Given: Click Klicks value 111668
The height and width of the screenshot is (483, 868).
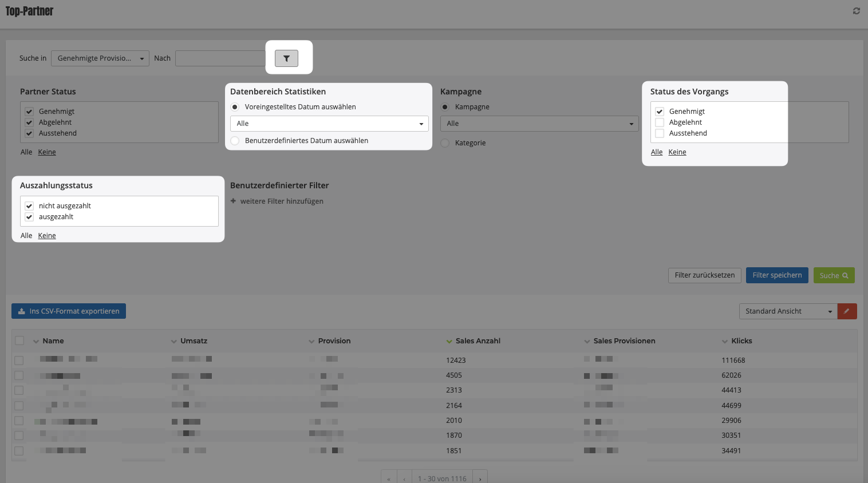Looking at the screenshot, I should (733, 361).
